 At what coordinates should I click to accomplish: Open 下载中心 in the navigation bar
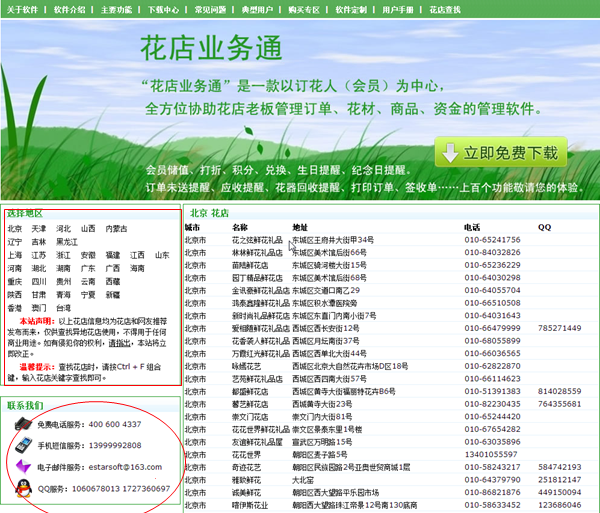pos(163,10)
